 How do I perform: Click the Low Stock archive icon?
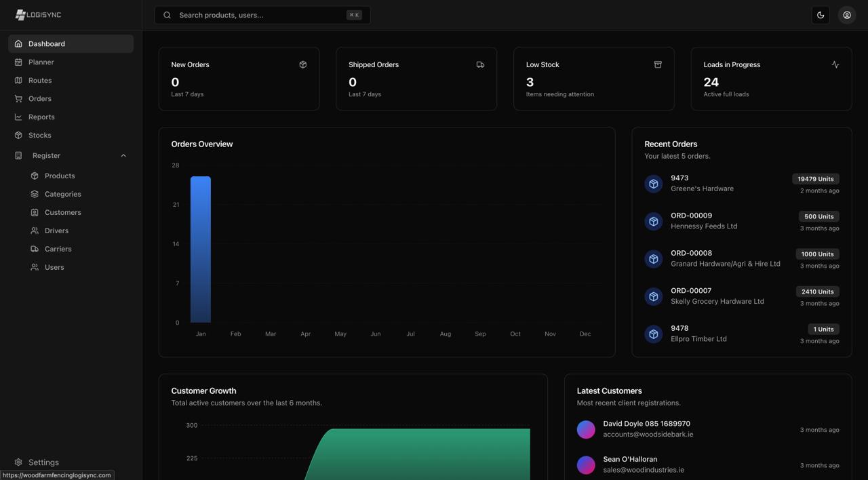coord(658,64)
